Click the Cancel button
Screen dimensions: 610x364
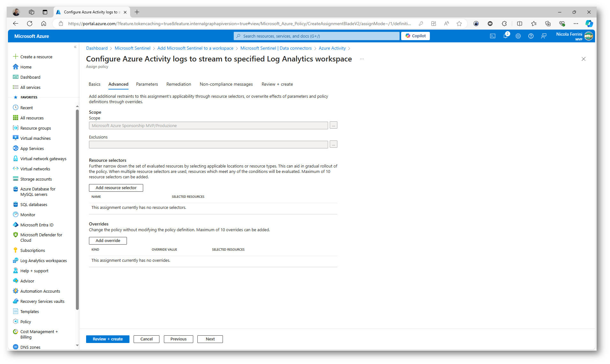click(147, 339)
